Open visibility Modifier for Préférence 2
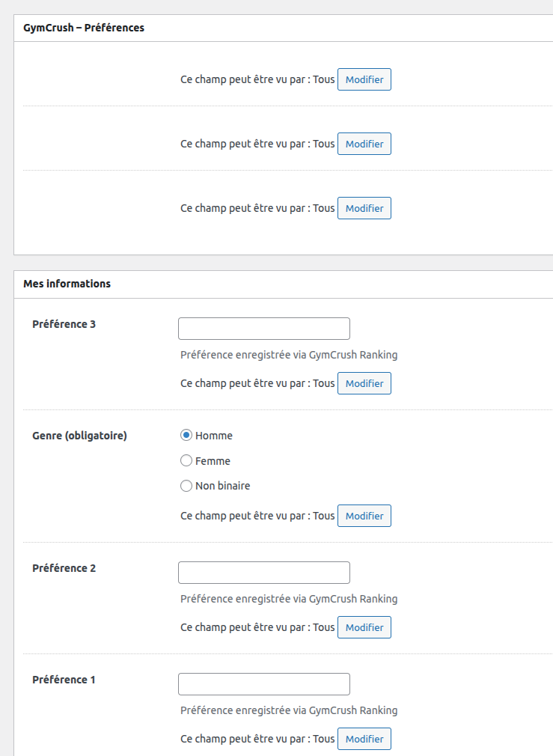553x756 pixels. pyautogui.click(x=364, y=628)
